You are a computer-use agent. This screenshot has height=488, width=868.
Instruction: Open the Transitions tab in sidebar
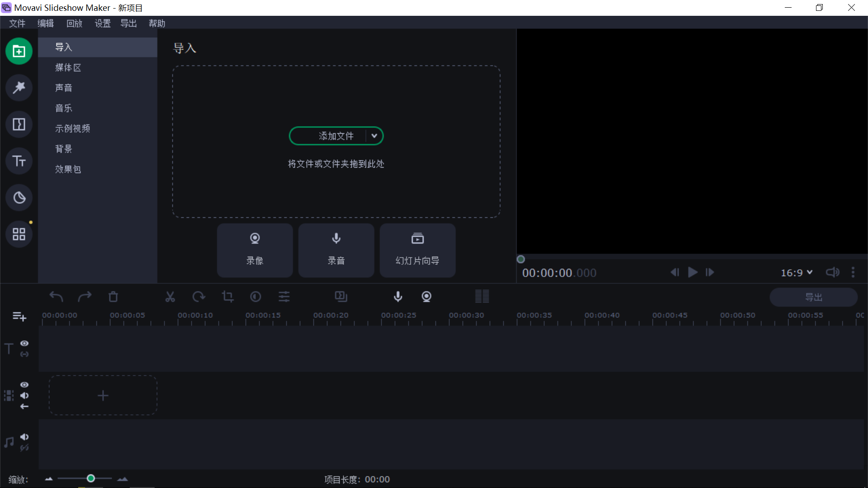[19, 124]
